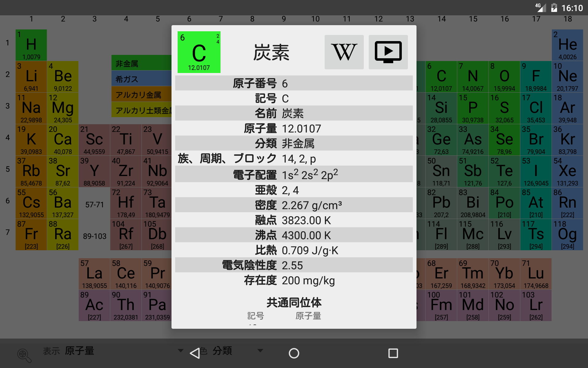Tap the green carbon element tile in dialog
The image size is (588, 368).
coord(199,52)
